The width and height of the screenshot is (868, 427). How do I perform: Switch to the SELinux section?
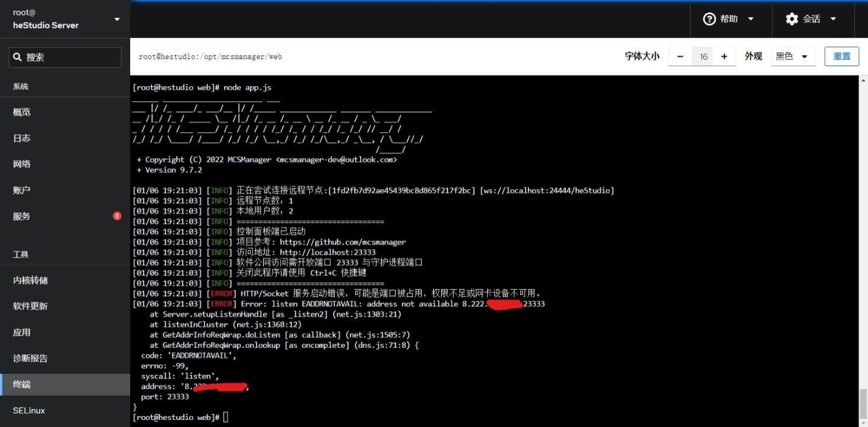(27, 410)
